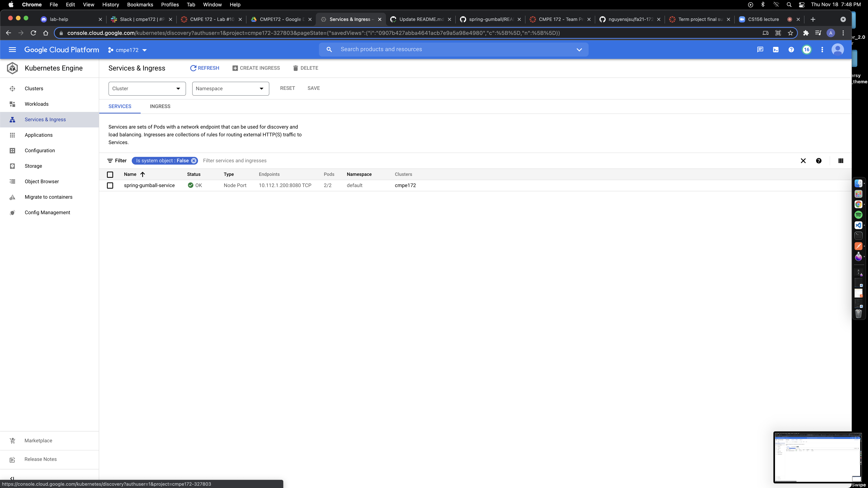Click the Send feedback chat icon

[x=760, y=50]
